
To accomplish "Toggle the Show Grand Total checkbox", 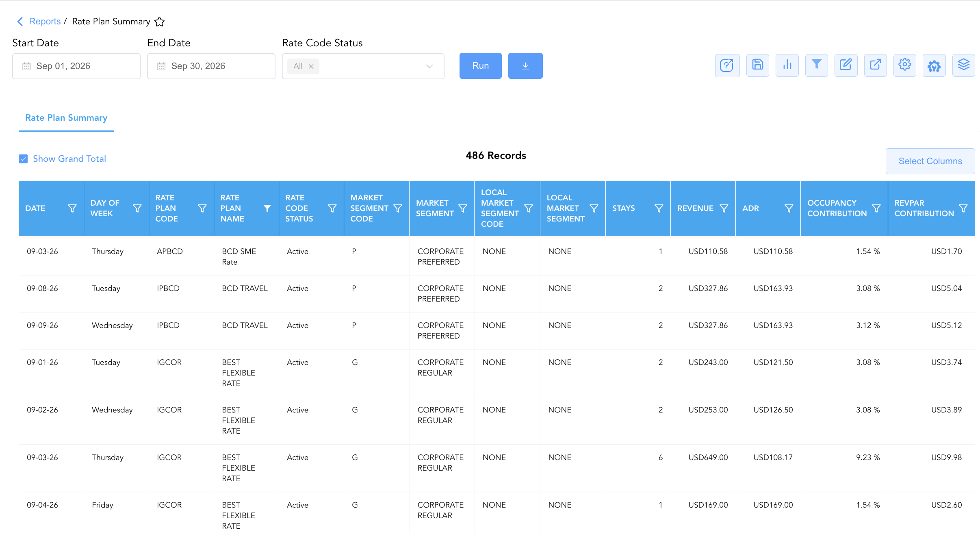I will [23, 159].
